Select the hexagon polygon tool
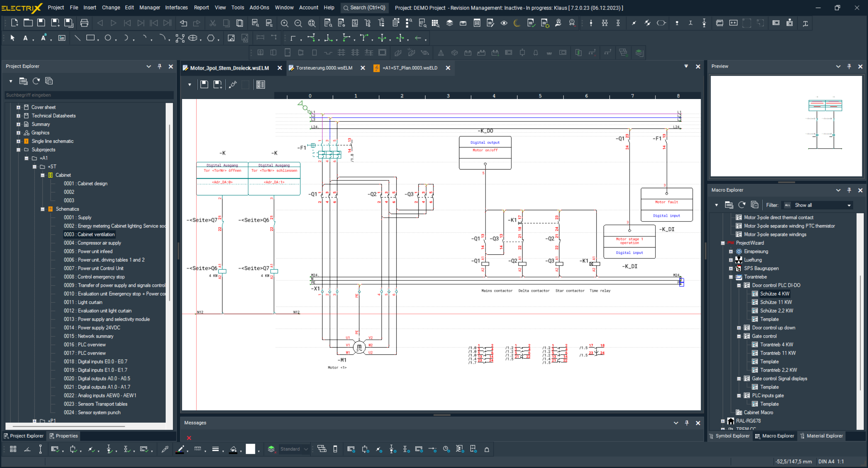868x468 pixels. 211,38
